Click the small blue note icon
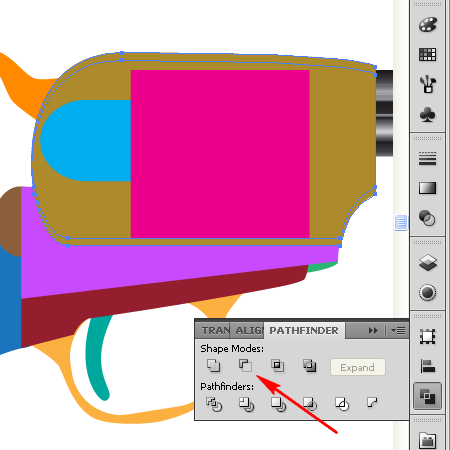The width and height of the screenshot is (450, 450). tap(401, 222)
